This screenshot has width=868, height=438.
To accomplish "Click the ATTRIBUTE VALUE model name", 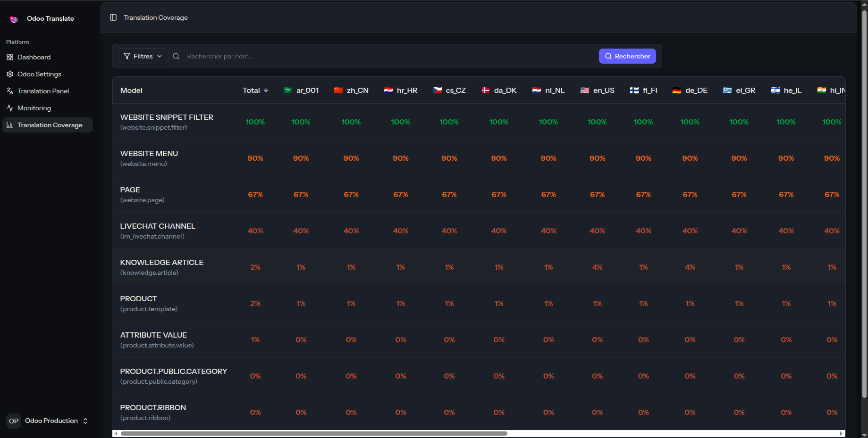I will pos(153,335).
